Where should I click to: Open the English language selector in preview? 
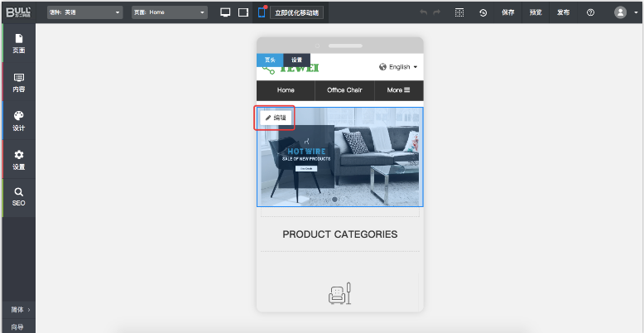click(398, 67)
